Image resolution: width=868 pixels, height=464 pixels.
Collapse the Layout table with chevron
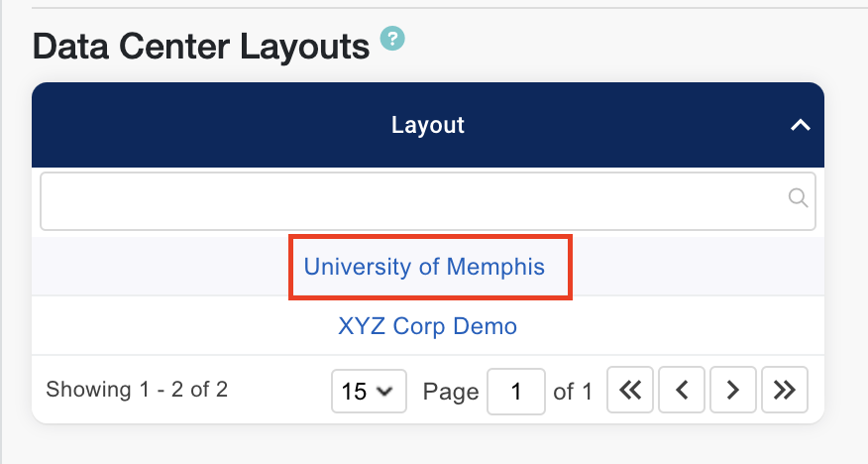[801, 126]
